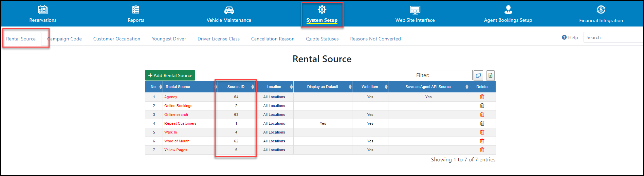Open the Word of Mouth link
The image size is (644, 176).
[x=177, y=141]
